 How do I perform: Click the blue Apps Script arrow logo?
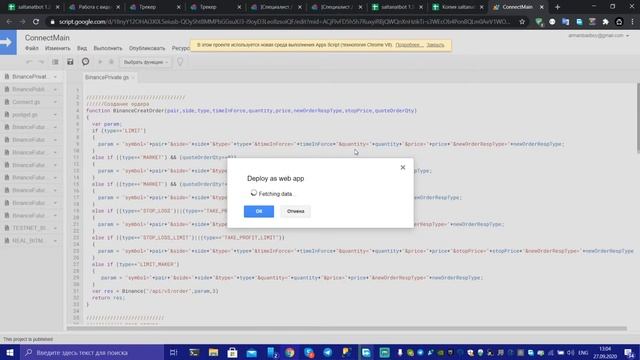8,42
